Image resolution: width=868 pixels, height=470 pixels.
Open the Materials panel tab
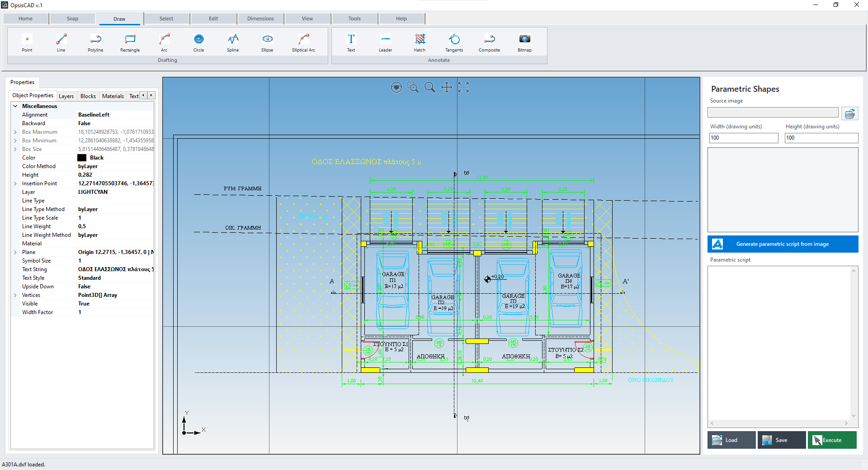point(113,96)
